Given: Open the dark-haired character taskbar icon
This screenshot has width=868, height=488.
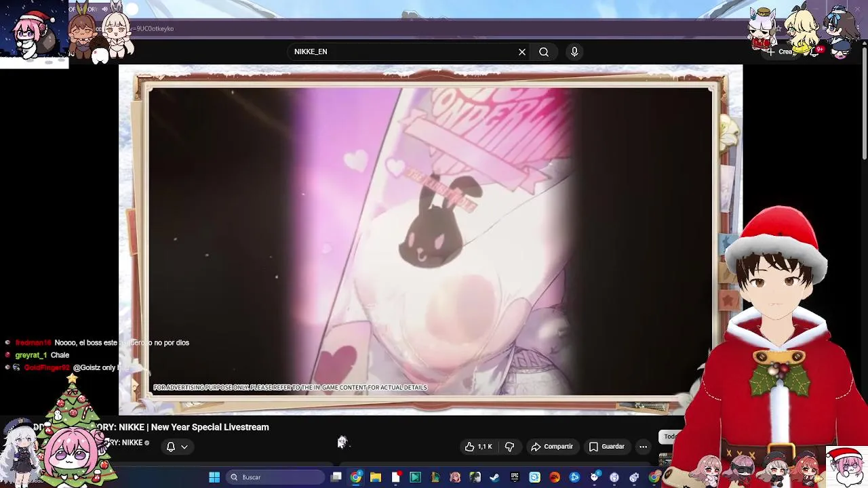Looking at the screenshot, I should tap(475, 477).
